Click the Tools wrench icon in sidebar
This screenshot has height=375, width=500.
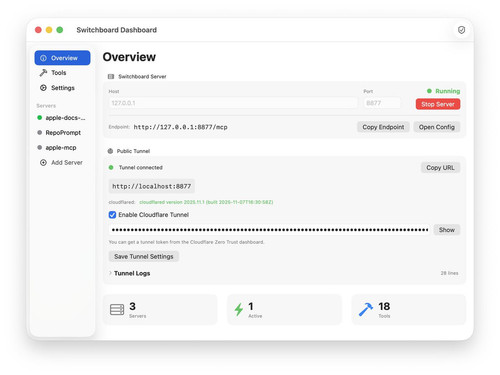[43, 73]
